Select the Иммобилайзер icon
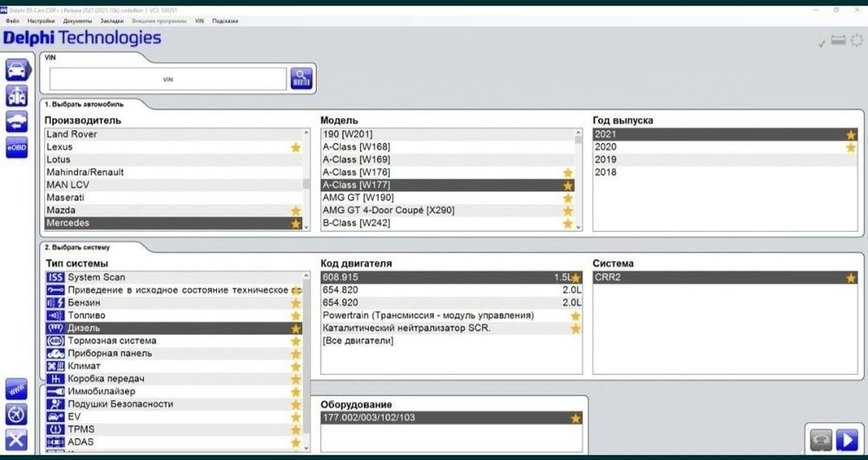868x460 pixels. coord(56,392)
